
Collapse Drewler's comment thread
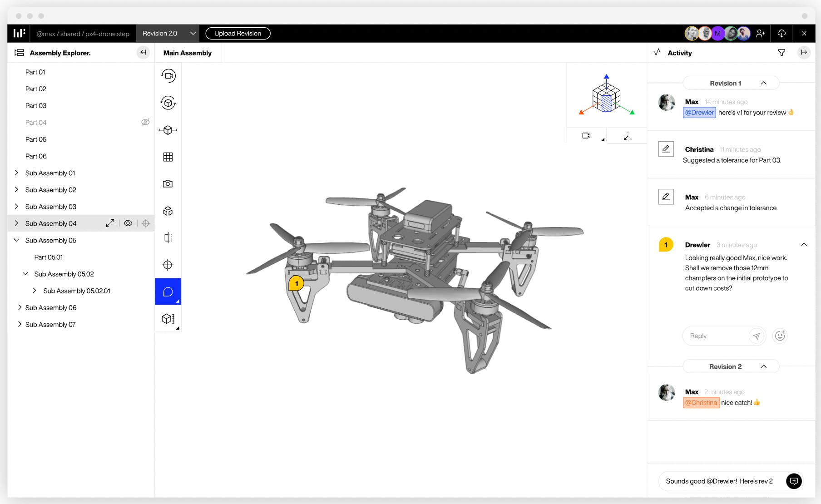[x=804, y=245]
